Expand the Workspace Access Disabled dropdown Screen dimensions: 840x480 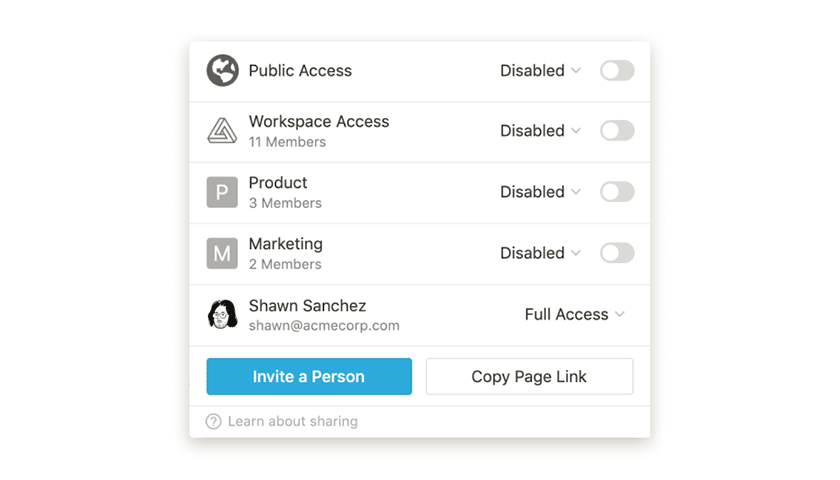coord(540,131)
